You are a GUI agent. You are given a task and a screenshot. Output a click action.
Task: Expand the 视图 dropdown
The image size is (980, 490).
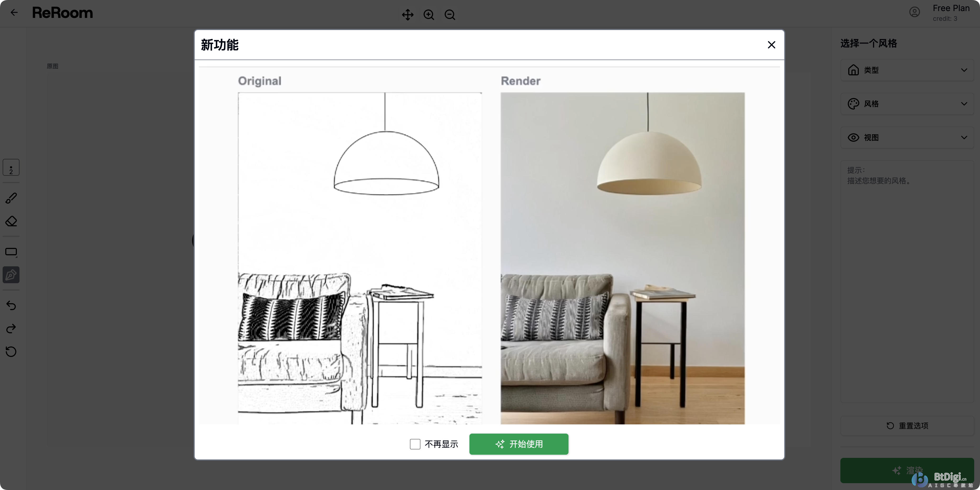pos(907,137)
